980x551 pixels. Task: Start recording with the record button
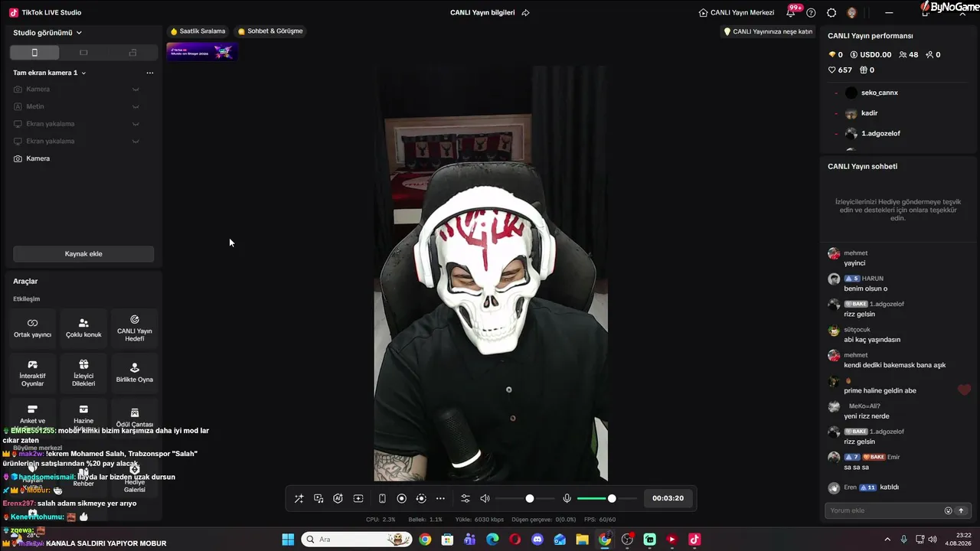401,498
